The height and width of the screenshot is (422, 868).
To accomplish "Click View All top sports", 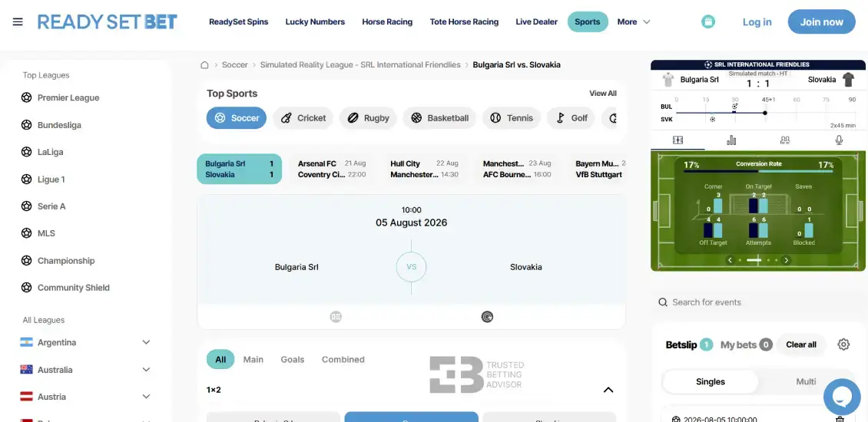I will [x=603, y=94].
